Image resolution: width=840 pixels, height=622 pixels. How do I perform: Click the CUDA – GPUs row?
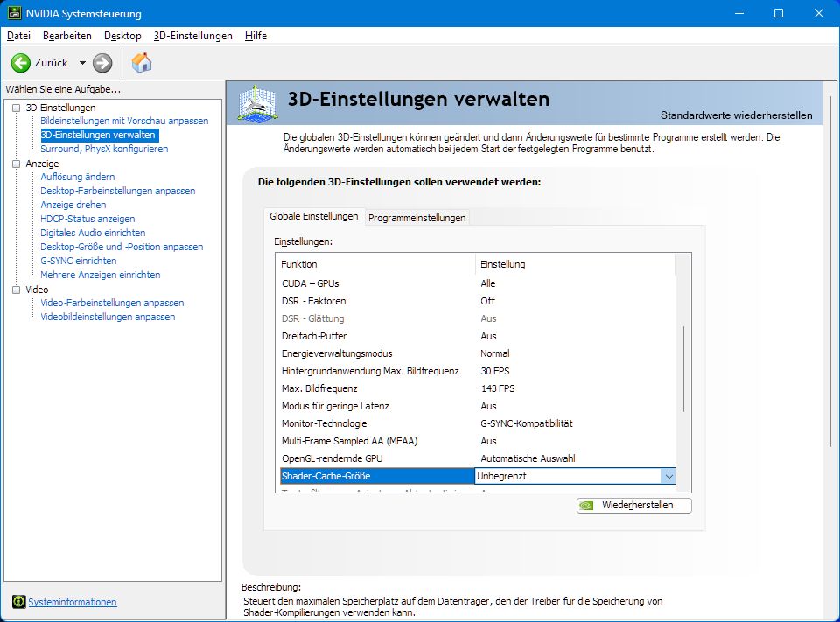point(477,283)
